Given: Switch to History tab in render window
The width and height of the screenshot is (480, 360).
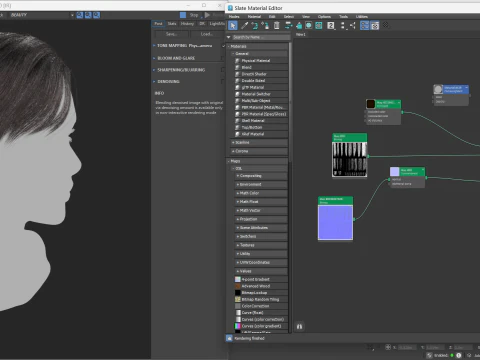Looking at the screenshot, I should click(187, 24).
